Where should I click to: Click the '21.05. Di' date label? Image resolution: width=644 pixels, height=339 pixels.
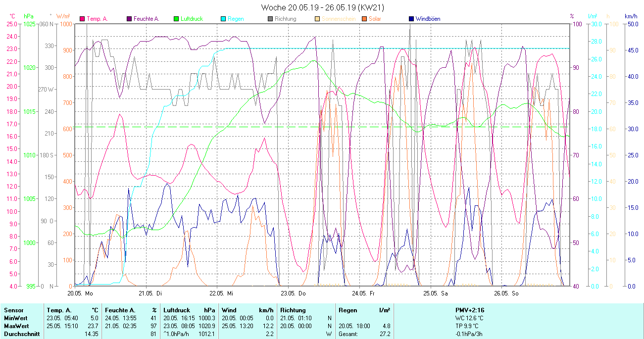tap(150, 293)
